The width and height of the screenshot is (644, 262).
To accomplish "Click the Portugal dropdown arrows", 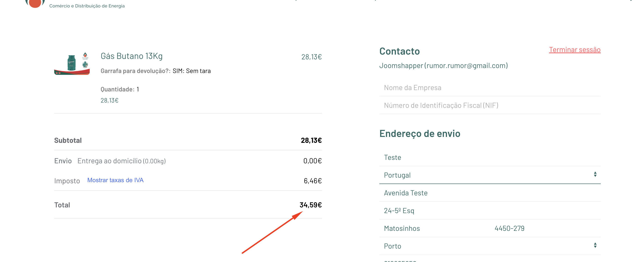I will pyautogui.click(x=595, y=174).
